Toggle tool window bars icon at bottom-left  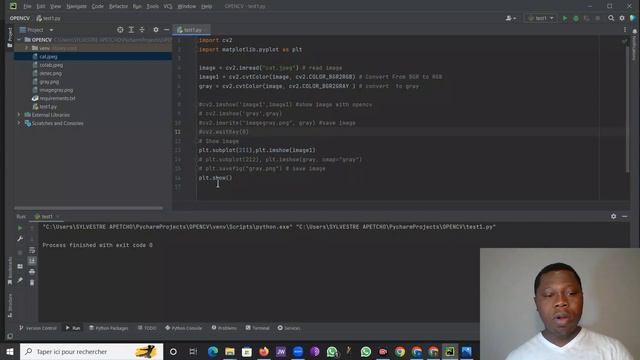10,336
